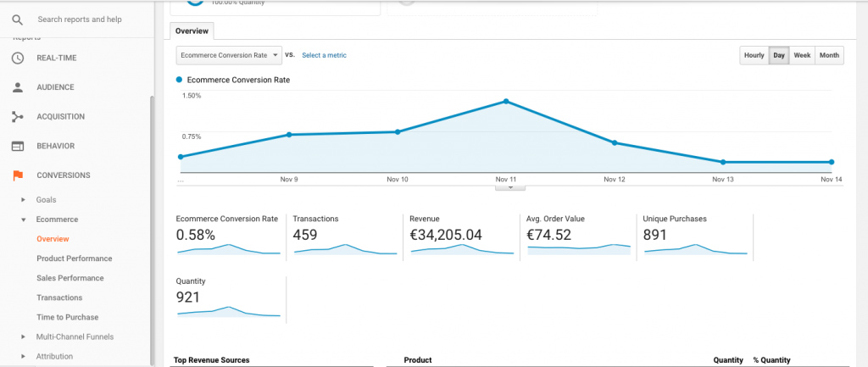Click the sidebar vertical scrollbar
The image size is (868, 367).
[x=153, y=230]
